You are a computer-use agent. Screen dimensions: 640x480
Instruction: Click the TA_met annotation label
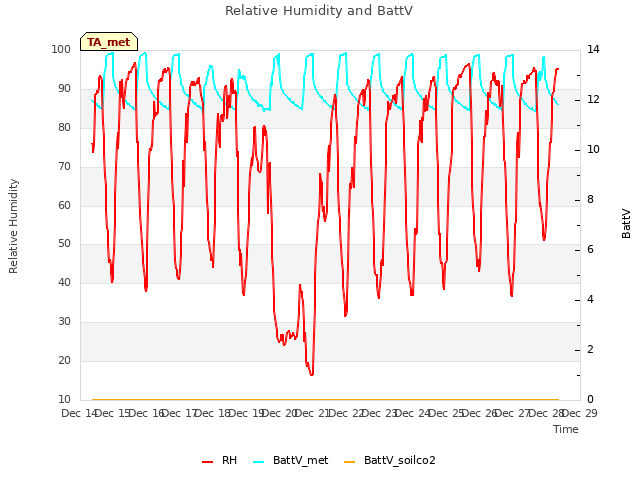[109, 42]
